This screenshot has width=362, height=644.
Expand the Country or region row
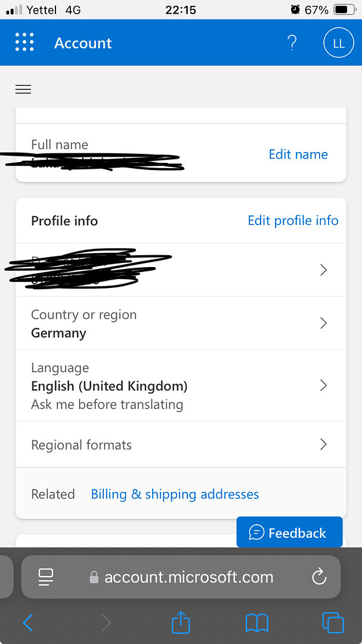[323, 323]
